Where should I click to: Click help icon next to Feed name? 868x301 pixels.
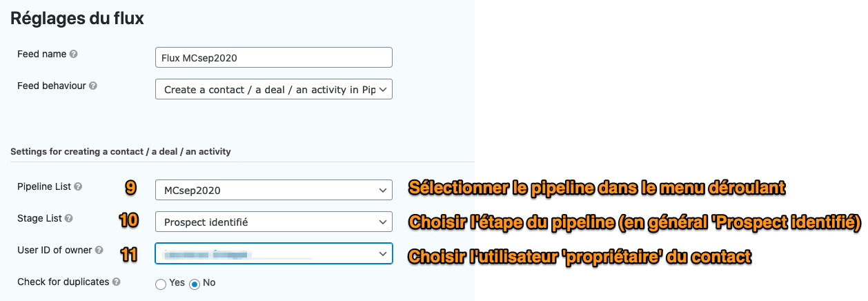point(74,54)
